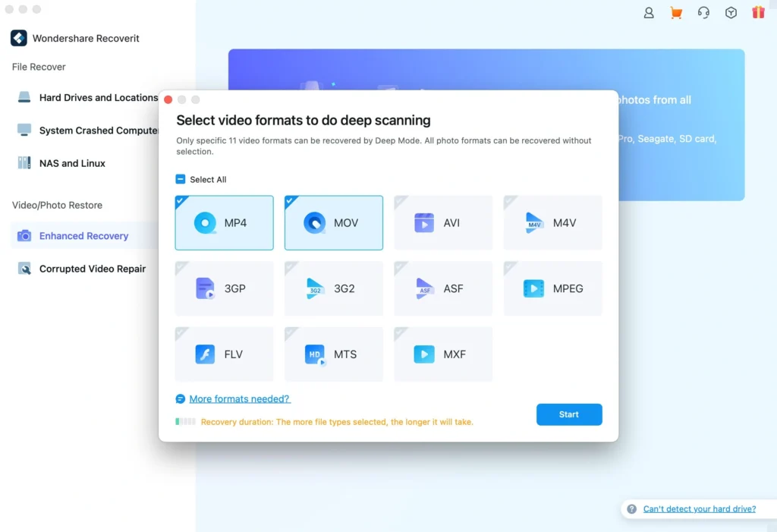The width and height of the screenshot is (777, 532).
Task: Select Enhanced Recovery in sidebar
Action: [x=85, y=235]
